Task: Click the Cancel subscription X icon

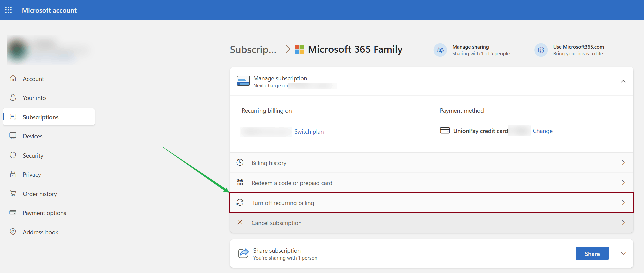Action: tap(240, 222)
